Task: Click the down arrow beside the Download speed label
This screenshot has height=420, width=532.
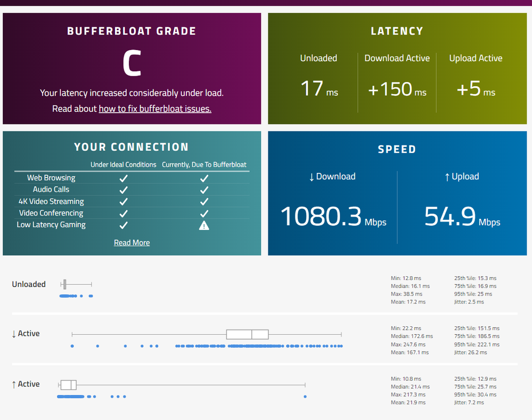Action: 312,177
